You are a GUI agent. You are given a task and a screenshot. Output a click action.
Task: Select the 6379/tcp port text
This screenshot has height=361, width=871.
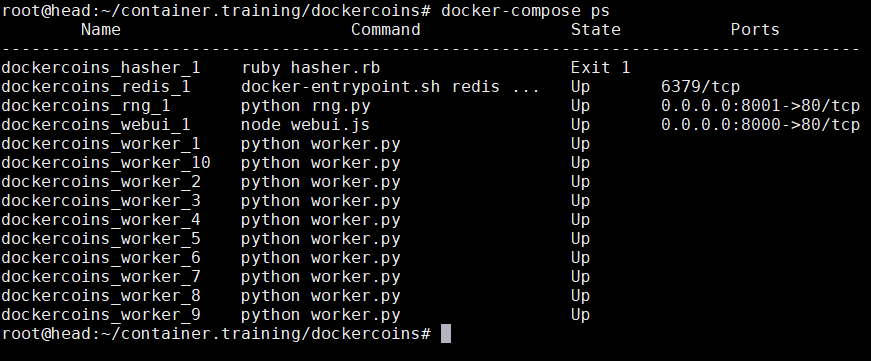700,87
